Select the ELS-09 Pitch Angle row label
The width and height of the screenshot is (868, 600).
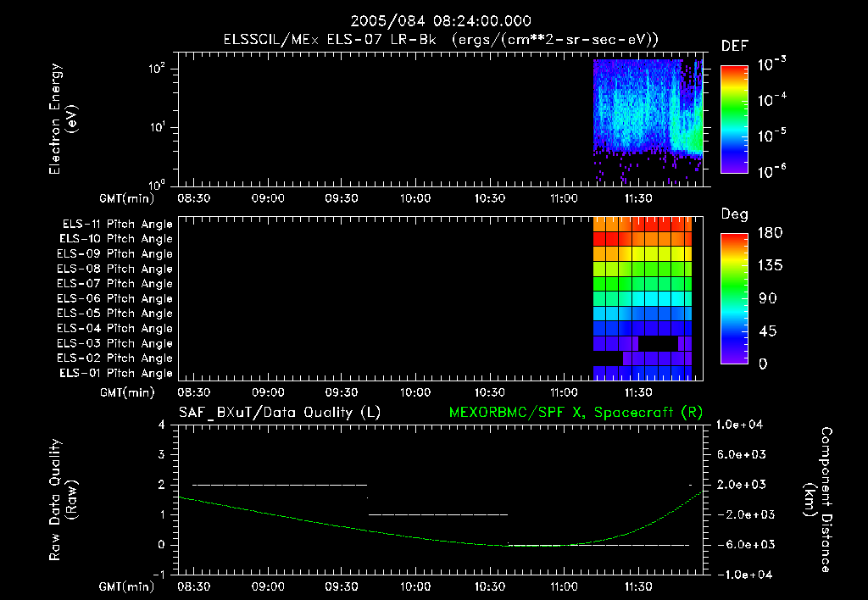115,254
